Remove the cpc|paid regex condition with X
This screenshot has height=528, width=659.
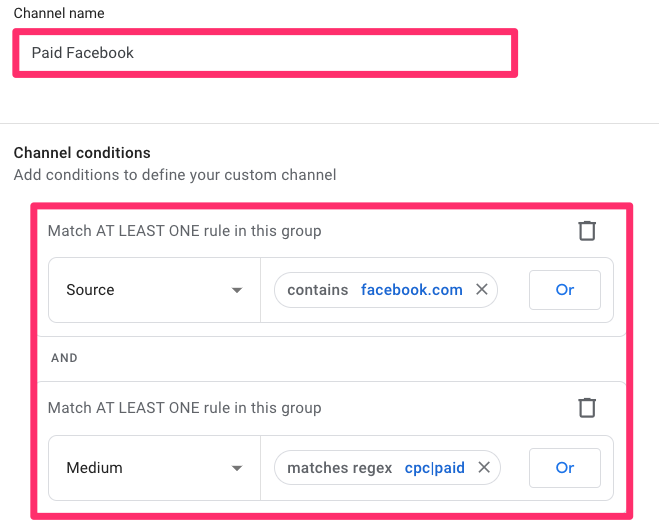pyautogui.click(x=484, y=468)
